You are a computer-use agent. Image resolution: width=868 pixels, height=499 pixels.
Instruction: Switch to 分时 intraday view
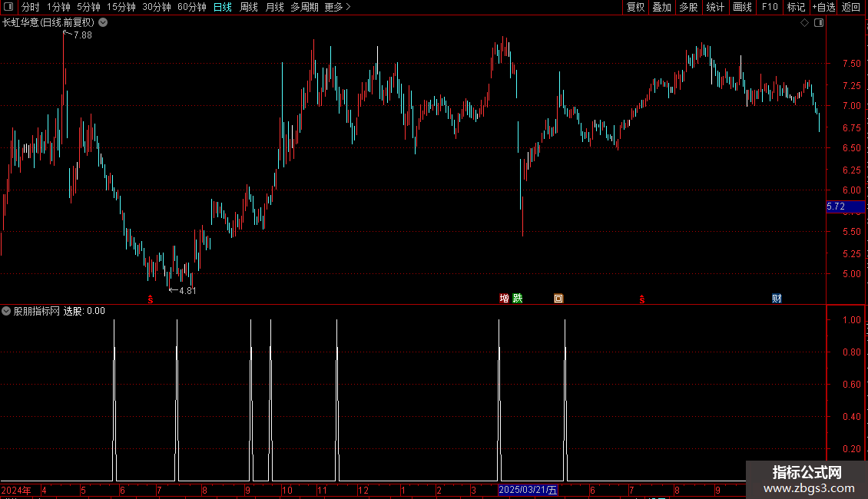coord(31,7)
